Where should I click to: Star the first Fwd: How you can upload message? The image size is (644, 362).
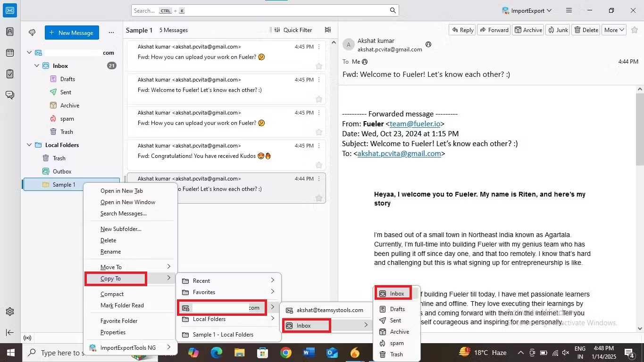(x=319, y=66)
